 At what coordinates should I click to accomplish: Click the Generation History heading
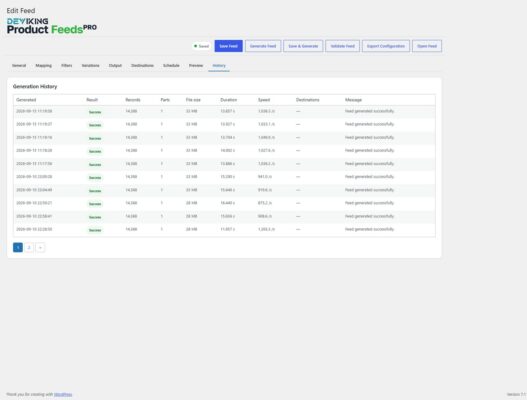35,86
